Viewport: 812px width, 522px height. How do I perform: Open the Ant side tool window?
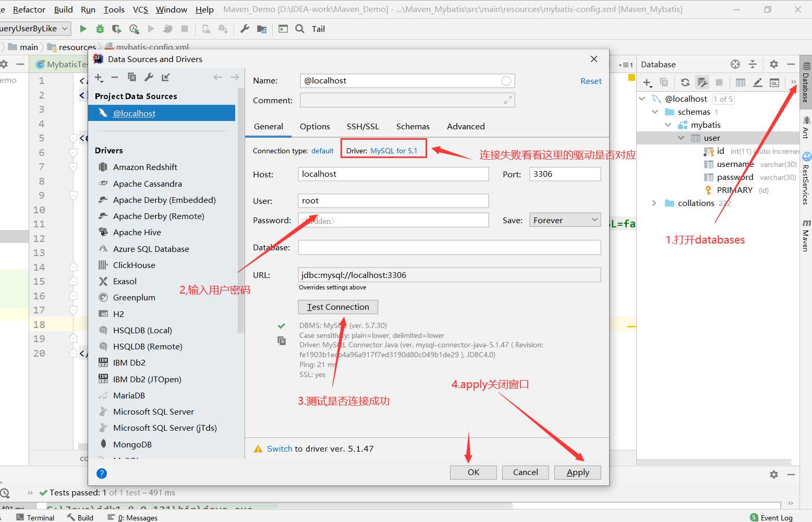(x=806, y=128)
